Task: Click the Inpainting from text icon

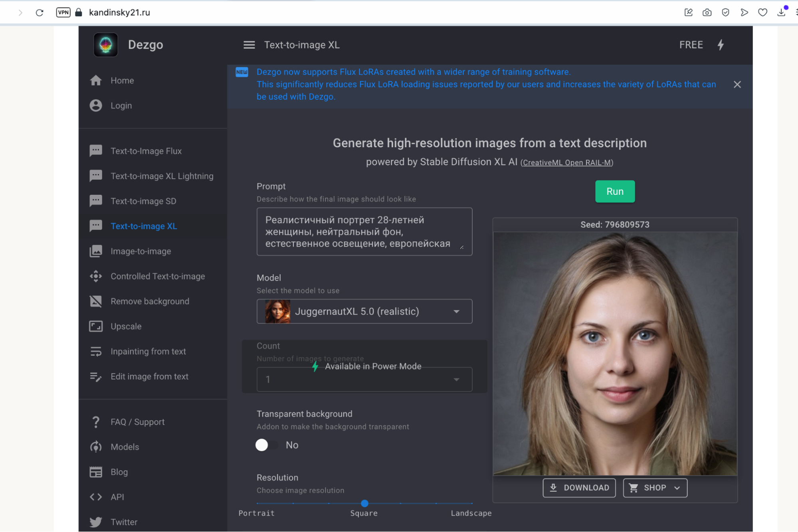Action: tap(96, 352)
